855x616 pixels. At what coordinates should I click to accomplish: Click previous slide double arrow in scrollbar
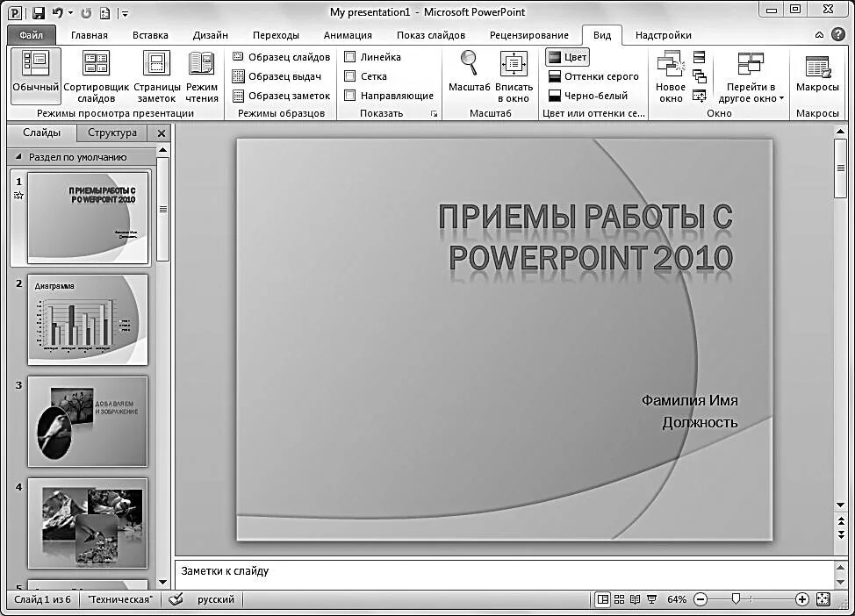click(x=841, y=520)
